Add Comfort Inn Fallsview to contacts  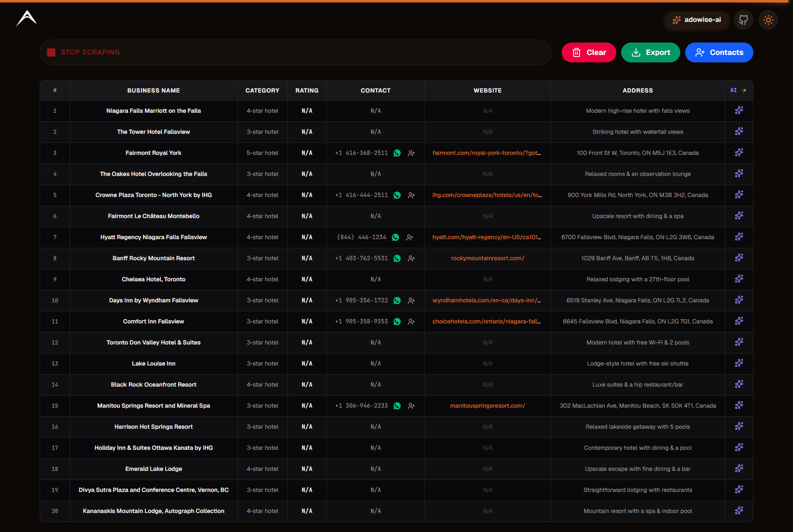coord(411,321)
